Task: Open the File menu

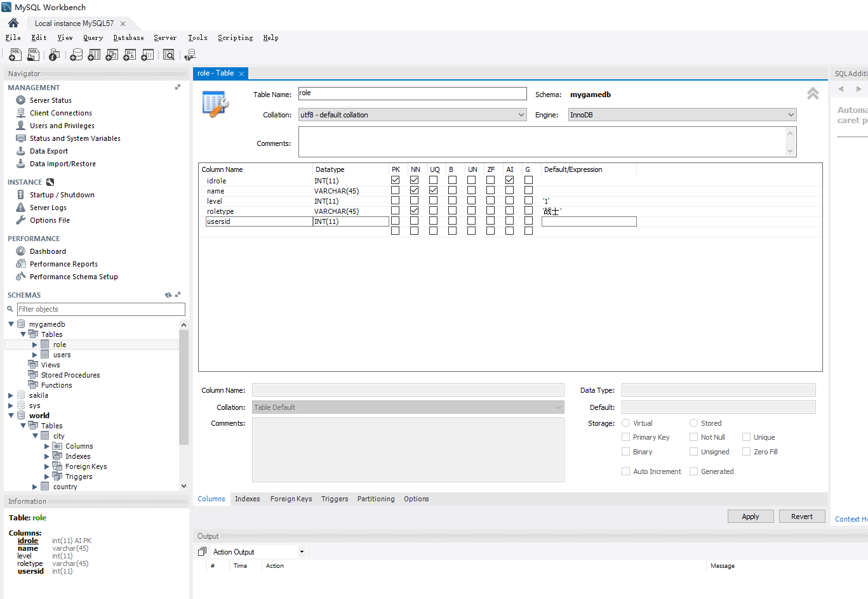Action: pyautogui.click(x=13, y=38)
